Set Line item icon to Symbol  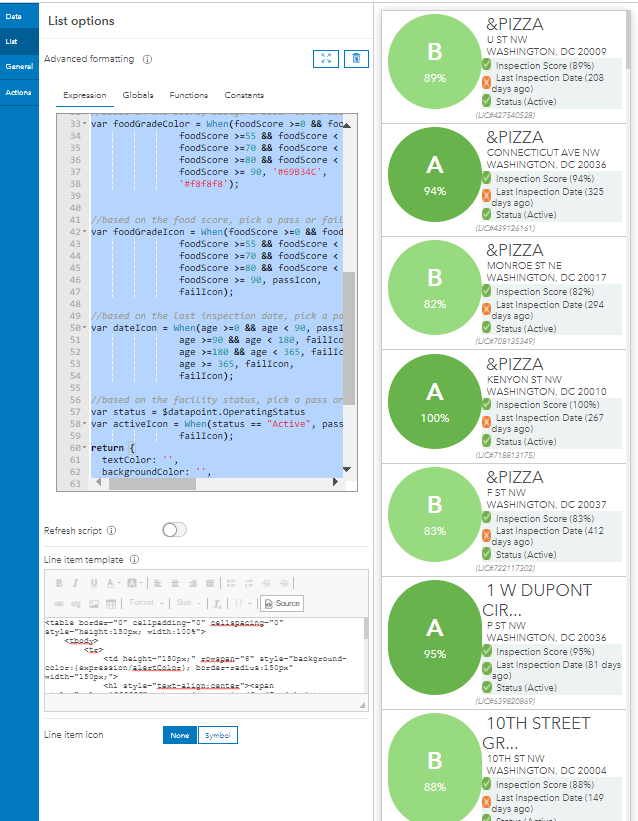pyautogui.click(x=218, y=735)
